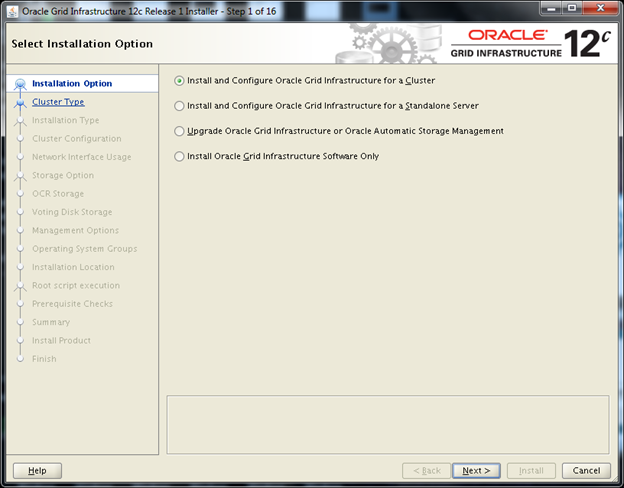Click the Management Options step

(x=75, y=230)
